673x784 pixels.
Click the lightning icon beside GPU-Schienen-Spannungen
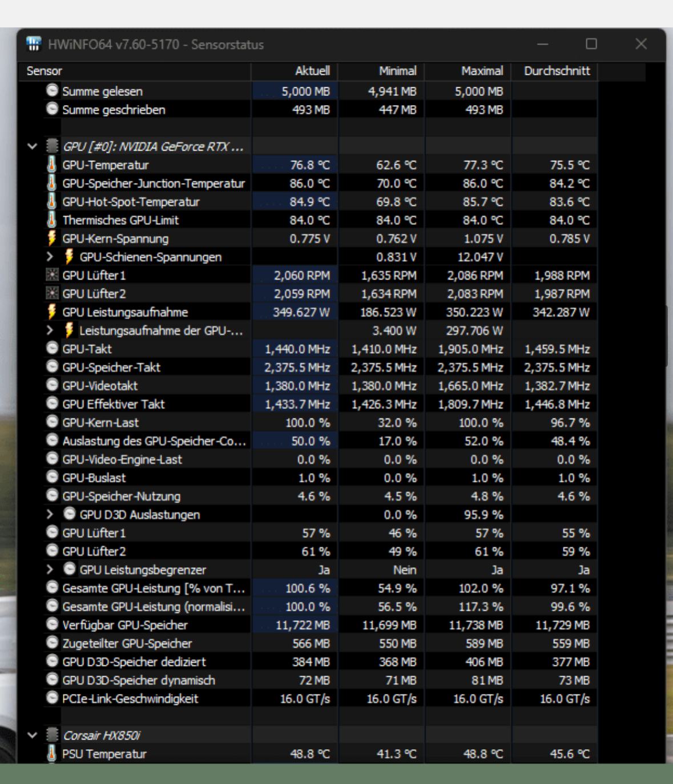pos(69,256)
